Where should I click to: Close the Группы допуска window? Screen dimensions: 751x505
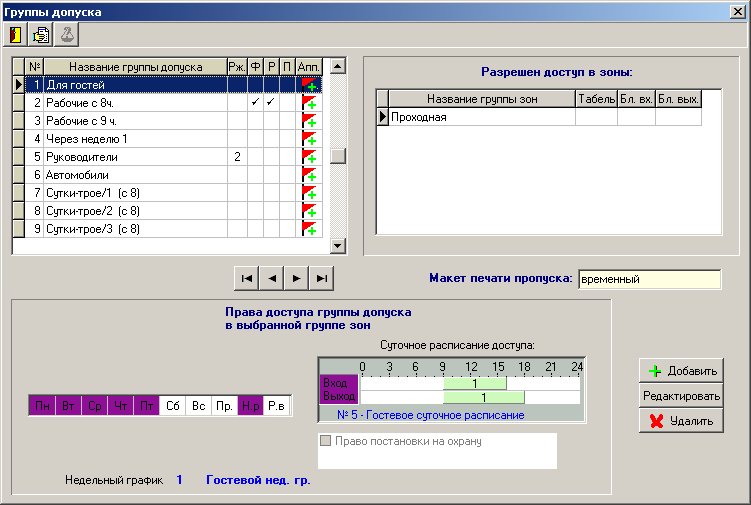[x=738, y=11]
